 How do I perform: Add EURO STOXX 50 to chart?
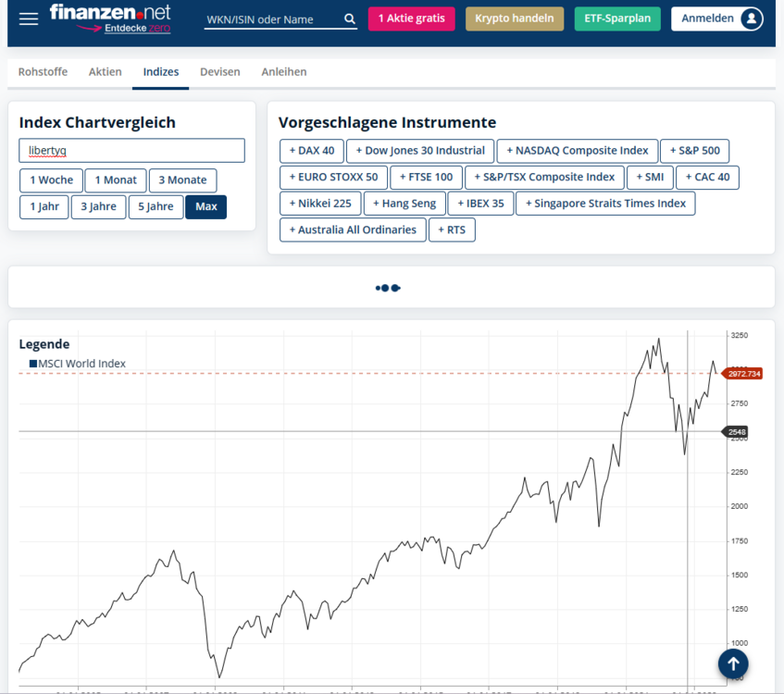(x=333, y=177)
